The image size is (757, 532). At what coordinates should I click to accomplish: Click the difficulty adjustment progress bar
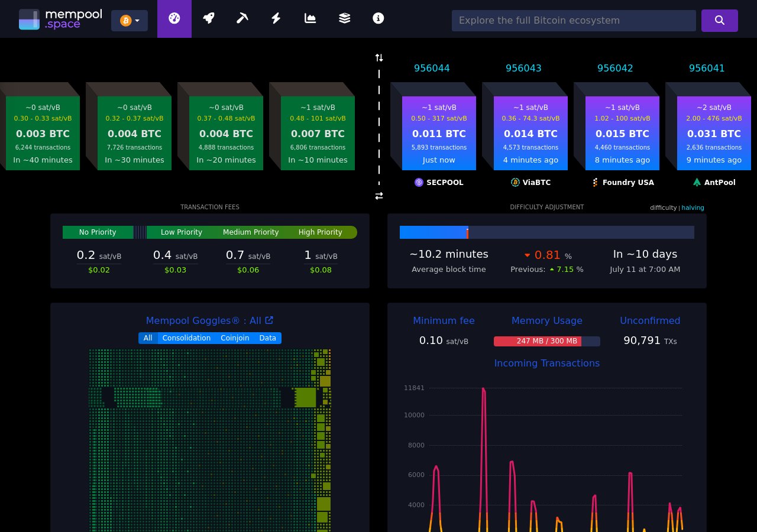click(x=547, y=232)
